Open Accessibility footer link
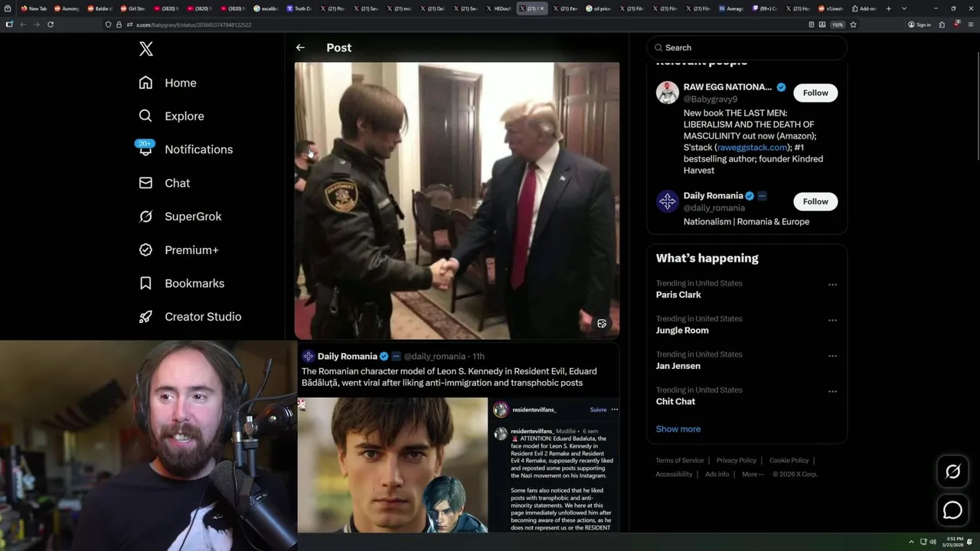Viewport: 980px width, 551px height. [674, 474]
